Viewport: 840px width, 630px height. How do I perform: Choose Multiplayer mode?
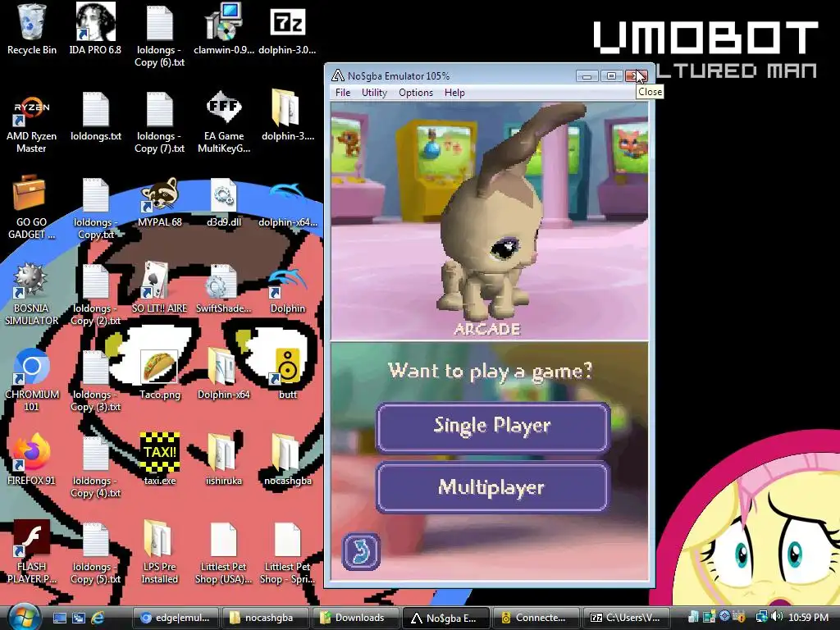(492, 487)
